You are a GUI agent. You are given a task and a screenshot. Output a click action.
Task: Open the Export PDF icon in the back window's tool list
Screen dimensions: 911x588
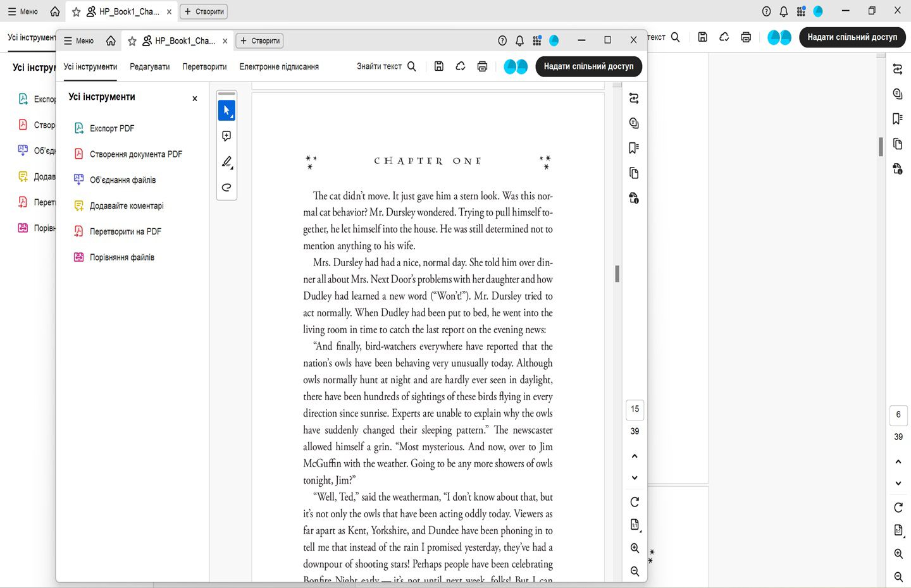23,99
